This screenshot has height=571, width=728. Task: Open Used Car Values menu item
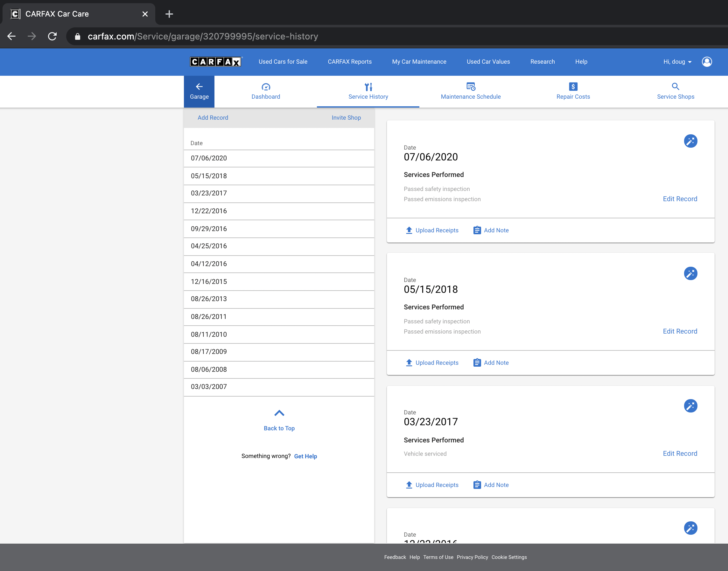pyautogui.click(x=488, y=61)
